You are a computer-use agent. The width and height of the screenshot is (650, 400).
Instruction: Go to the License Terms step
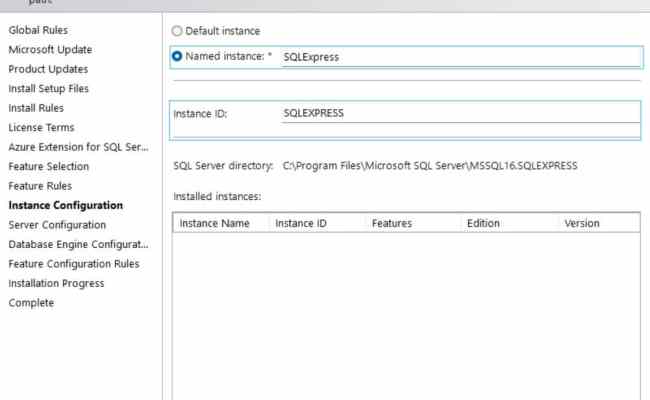point(41,128)
